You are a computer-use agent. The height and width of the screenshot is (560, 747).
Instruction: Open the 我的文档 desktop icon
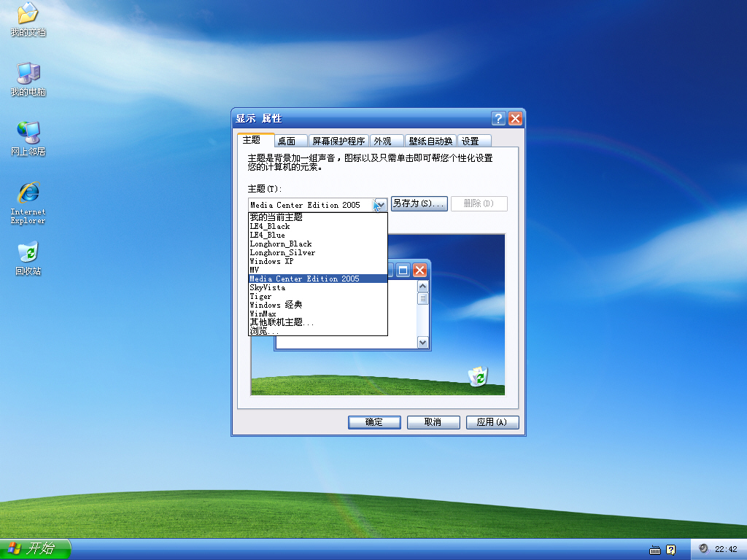(28, 19)
